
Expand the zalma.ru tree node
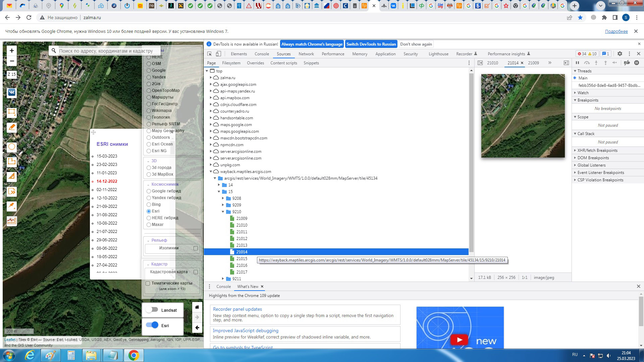(211, 78)
